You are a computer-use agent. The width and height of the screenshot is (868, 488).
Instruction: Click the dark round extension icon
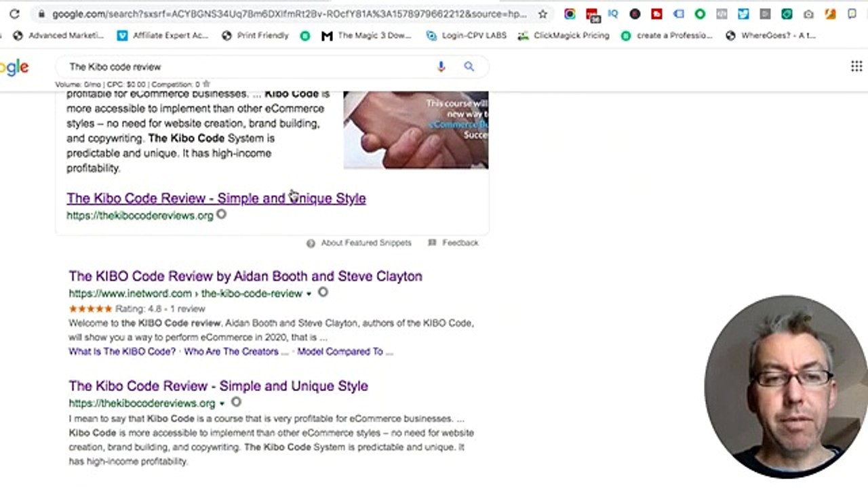(x=635, y=14)
